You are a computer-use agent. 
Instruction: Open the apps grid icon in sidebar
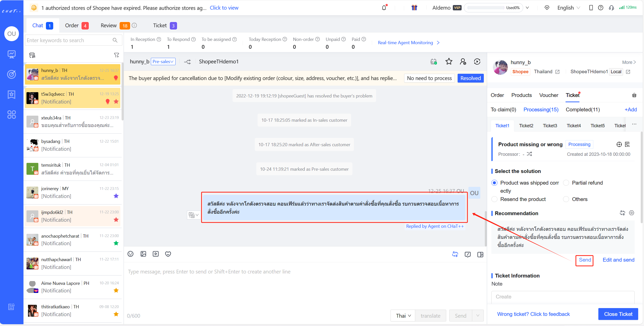[12, 115]
